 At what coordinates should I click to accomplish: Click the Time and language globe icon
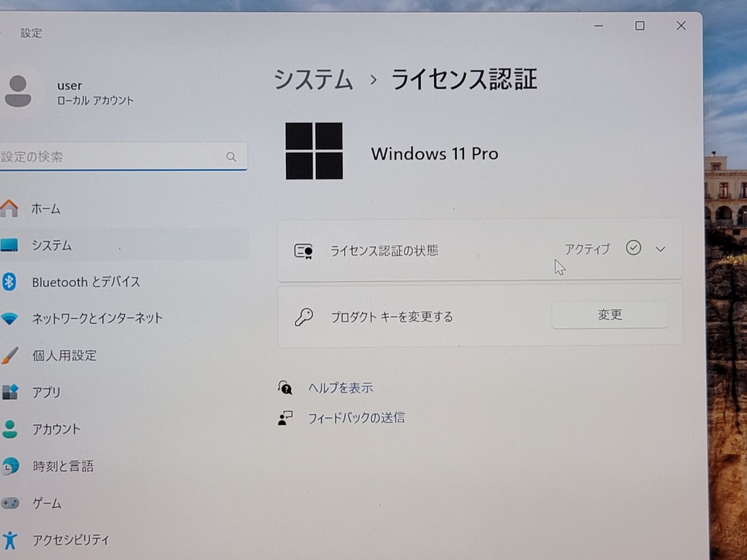10,466
